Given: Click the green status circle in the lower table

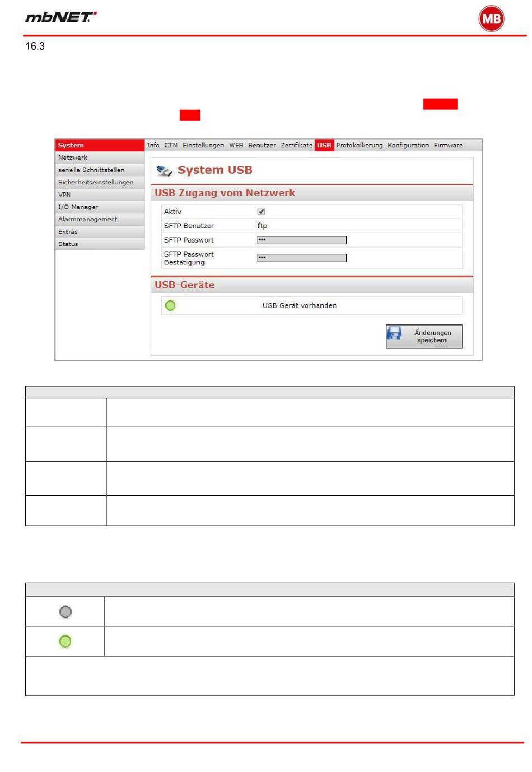Looking at the screenshot, I should tap(66, 641).
